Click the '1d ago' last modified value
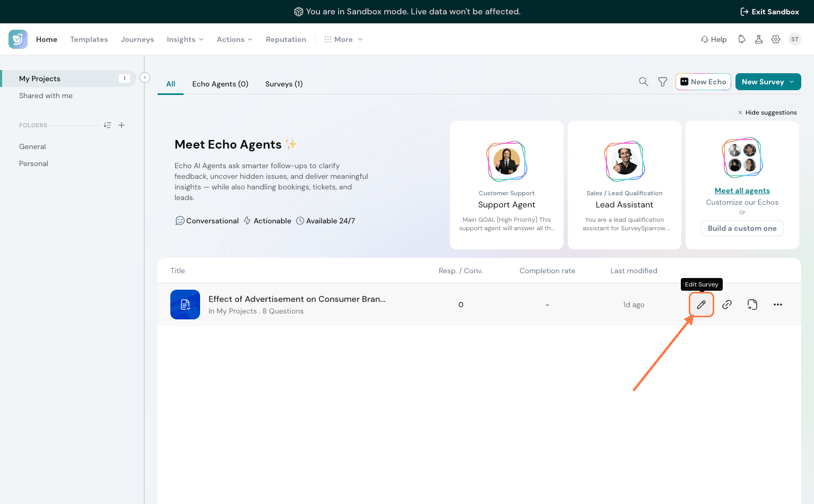 coord(634,305)
